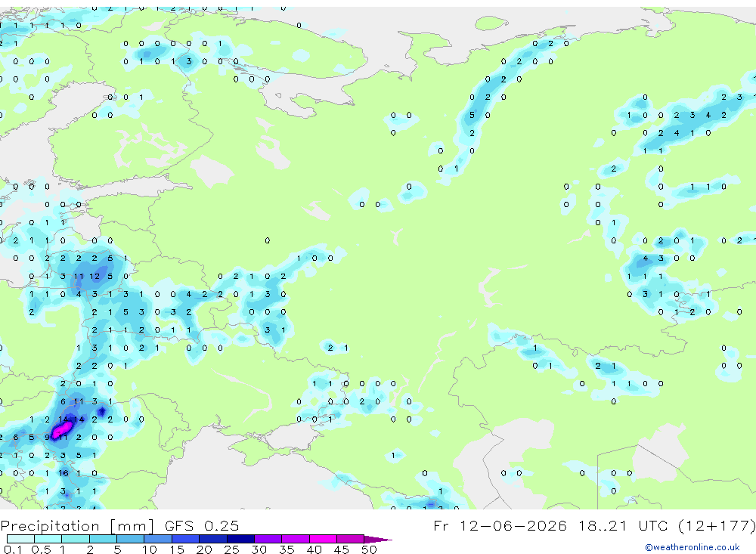Click the '0.1' legend label
The width and height of the screenshot is (756, 554).
tap(13, 549)
